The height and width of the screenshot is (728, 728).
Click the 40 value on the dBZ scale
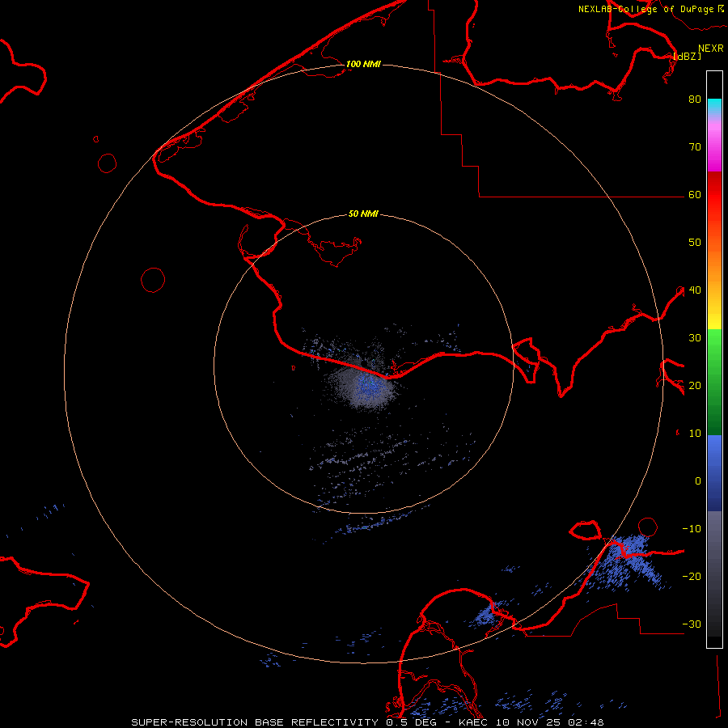695,290
